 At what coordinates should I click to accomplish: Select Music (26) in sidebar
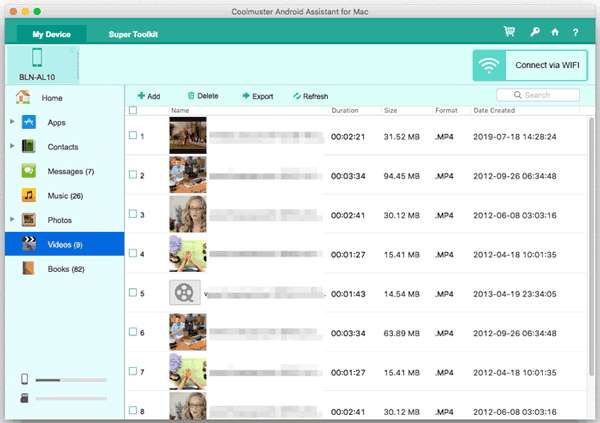pyautogui.click(x=65, y=196)
